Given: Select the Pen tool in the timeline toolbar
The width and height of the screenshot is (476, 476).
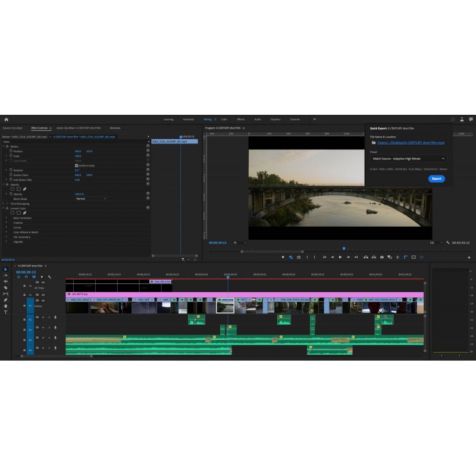Looking at the screenshot, I should 6,300.
